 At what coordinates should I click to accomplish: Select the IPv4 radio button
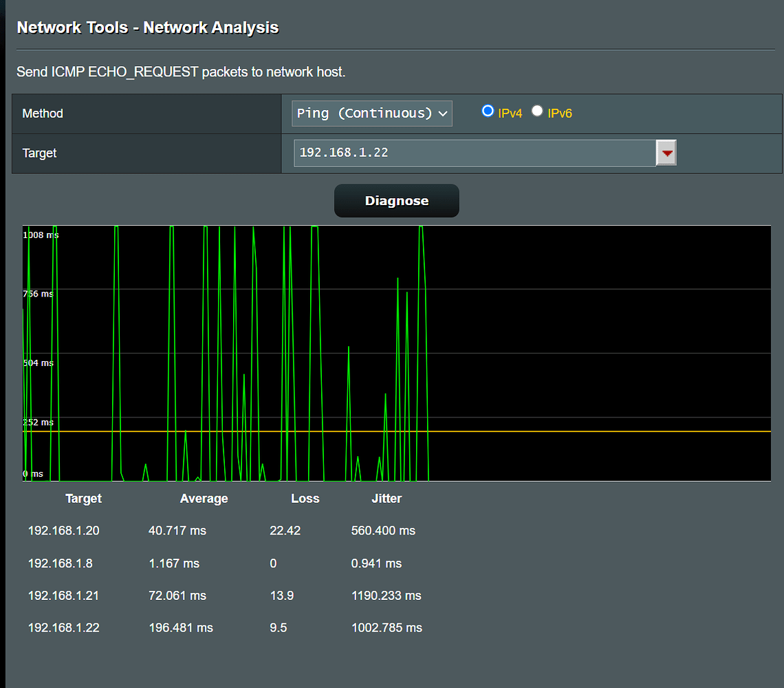tap(487, 110)
